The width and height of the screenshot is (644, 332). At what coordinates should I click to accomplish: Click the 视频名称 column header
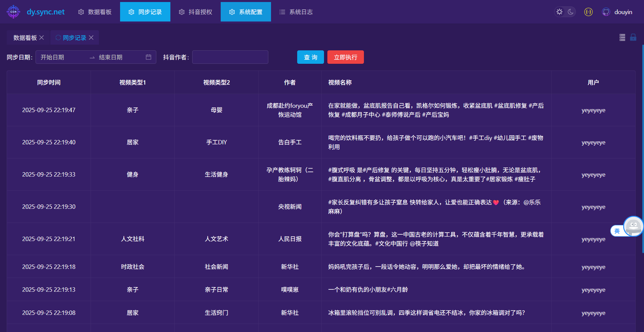pyautogui.click(x=436, y=82)
